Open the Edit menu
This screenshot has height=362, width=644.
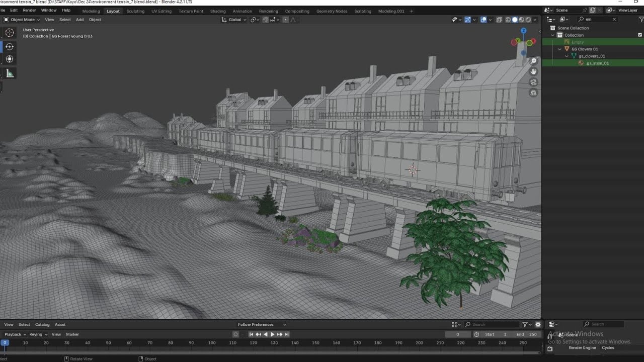click(x=14, y=11)
